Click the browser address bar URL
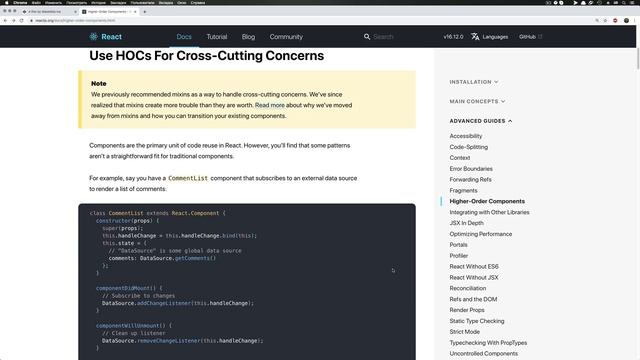 point(75,20)
